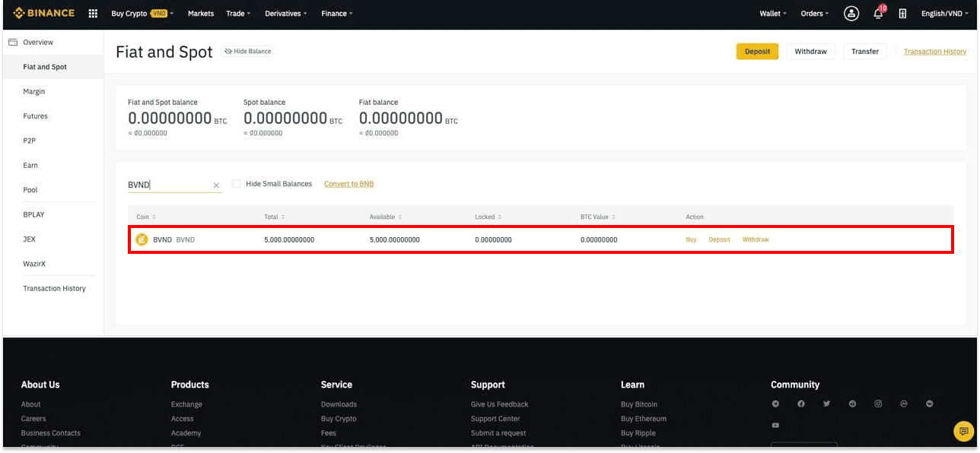Click the user account profile icon
The height and width of the screenshot is (453, 980).
[851, 14]
